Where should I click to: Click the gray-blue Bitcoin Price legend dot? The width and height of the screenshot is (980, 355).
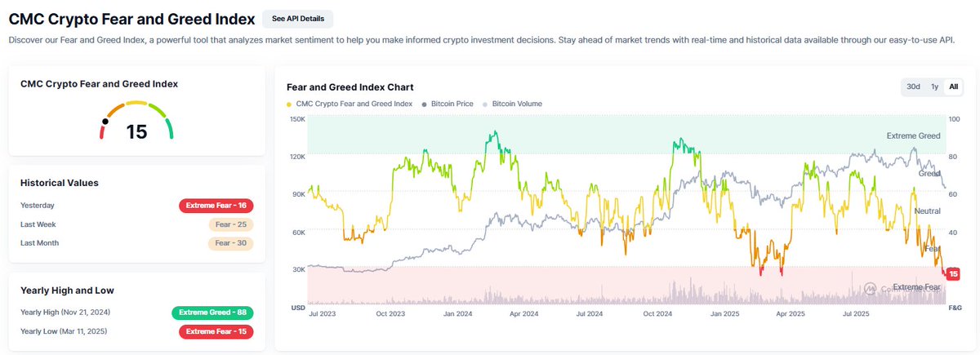click(424, 104)
